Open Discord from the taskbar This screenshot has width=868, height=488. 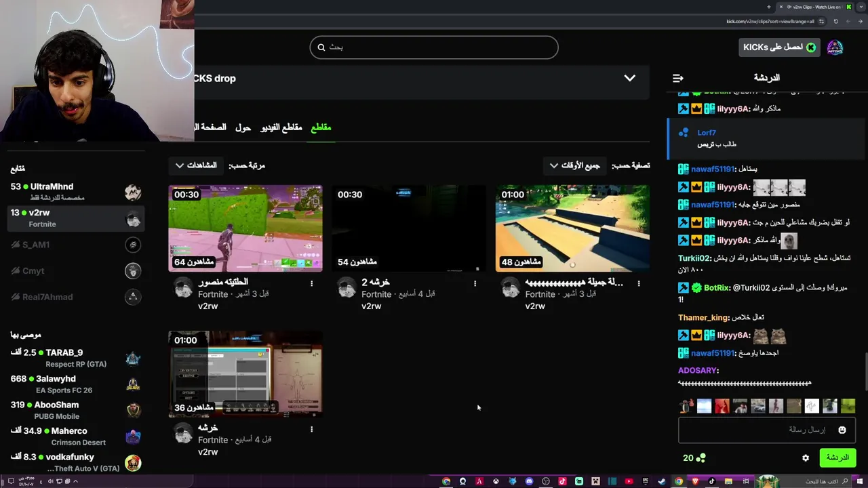(529, 481)
